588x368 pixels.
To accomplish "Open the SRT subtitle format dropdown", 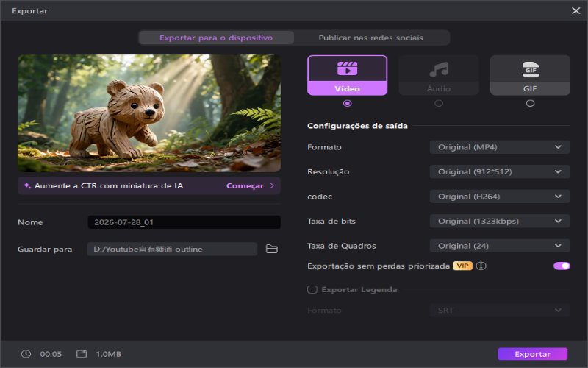I will tap(500, 310).
